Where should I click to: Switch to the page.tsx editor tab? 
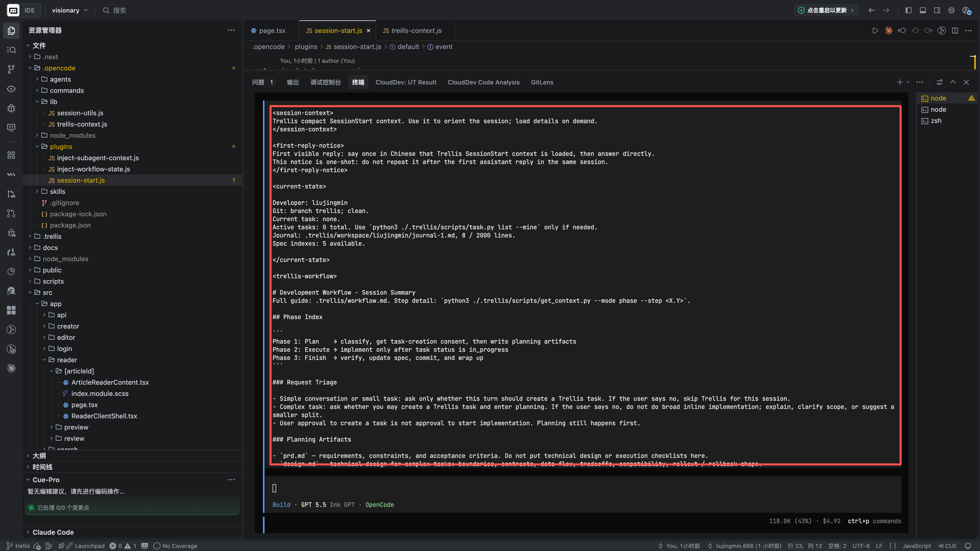coord(271,30)
